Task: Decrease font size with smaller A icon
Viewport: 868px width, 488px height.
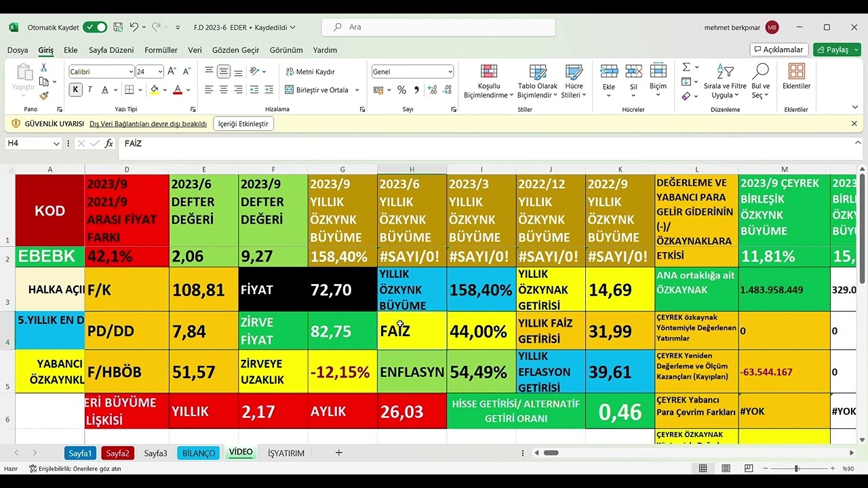Action: pos(186,71)
